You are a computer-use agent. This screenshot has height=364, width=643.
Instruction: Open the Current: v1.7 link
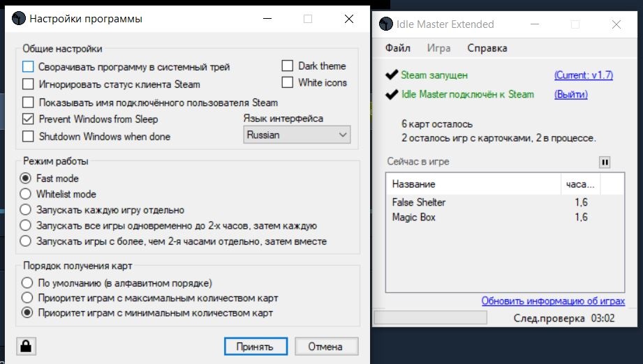click(x=584, y=75)
